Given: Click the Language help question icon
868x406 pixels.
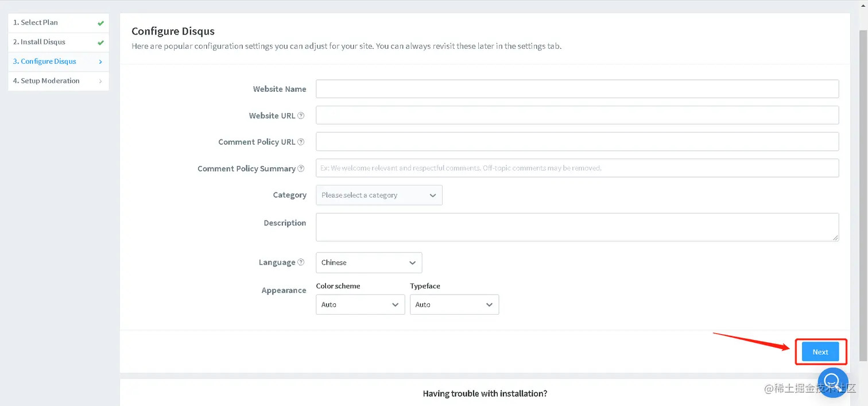Looking at the screenshot, I should [301, 262].
